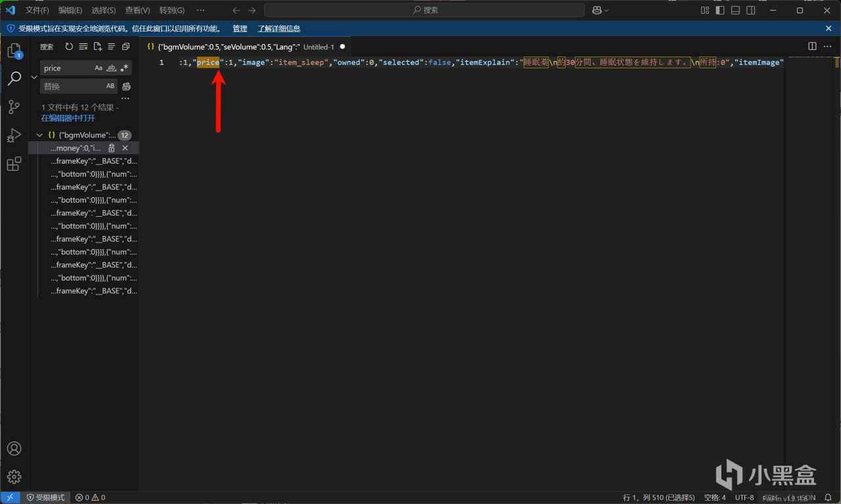Click the "owned" key in editor
841x504 pixels.
click(350, 62)
